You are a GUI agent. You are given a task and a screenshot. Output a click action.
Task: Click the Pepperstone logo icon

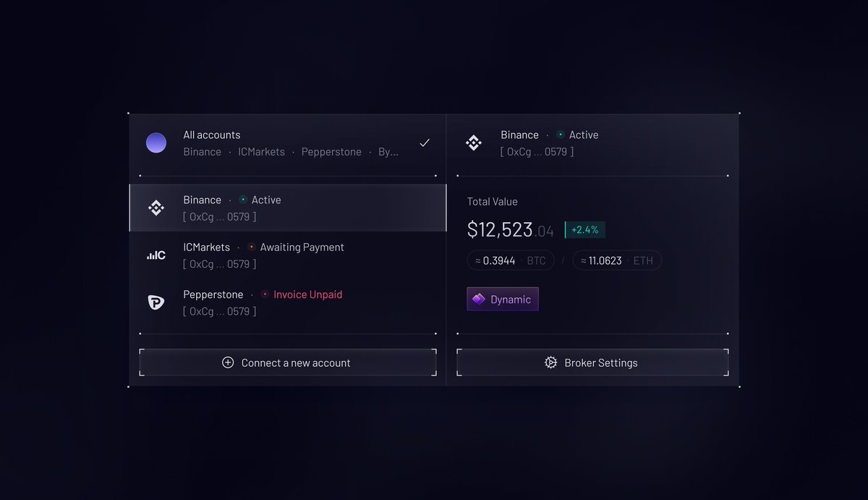[156, 302]
